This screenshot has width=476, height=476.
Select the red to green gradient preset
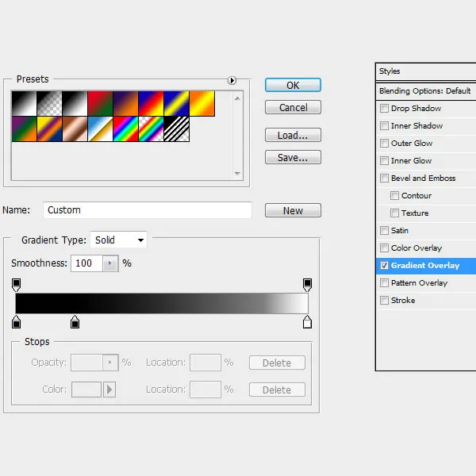click(100, 104)
